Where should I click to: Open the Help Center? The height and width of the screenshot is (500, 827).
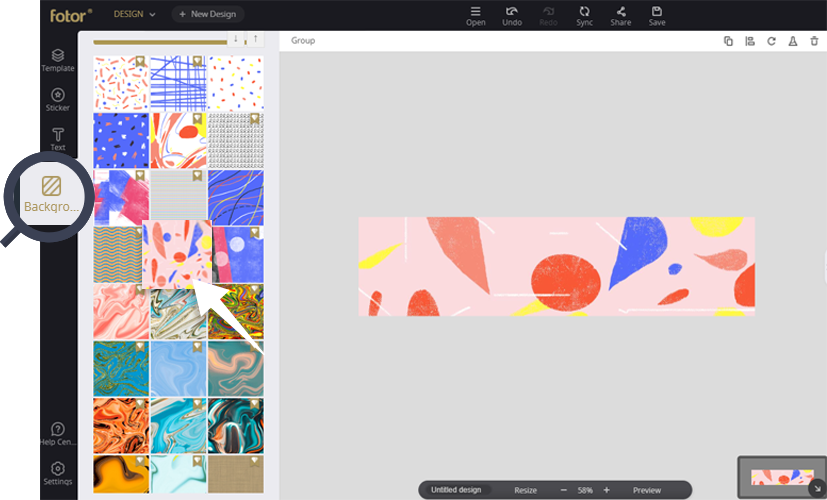(x=58, y=434)
